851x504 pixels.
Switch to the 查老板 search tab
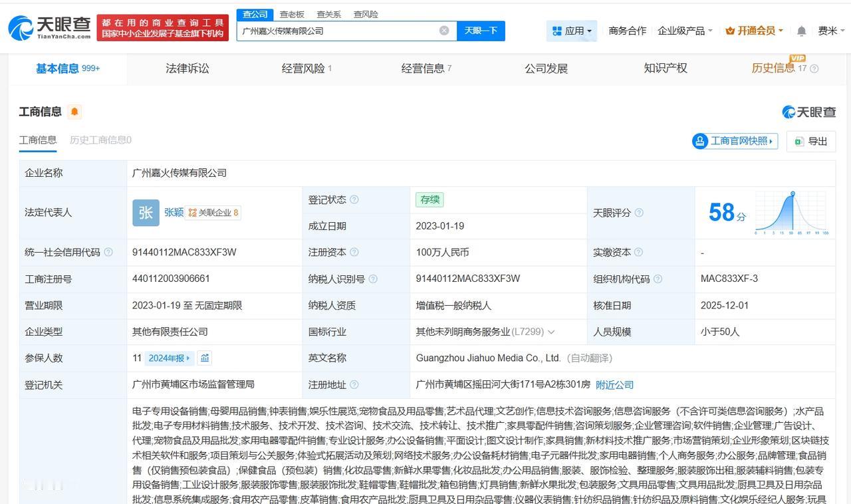(292, 15)
